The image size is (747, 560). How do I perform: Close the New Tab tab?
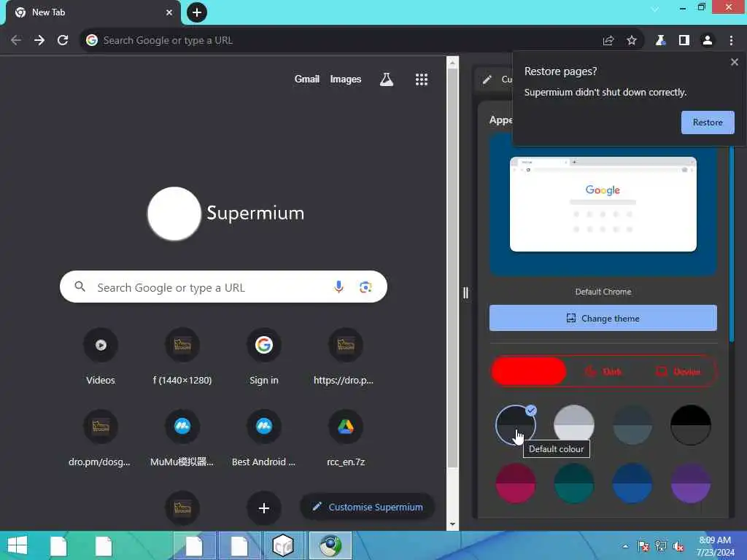pyautogui.click(x=169, y=12)
